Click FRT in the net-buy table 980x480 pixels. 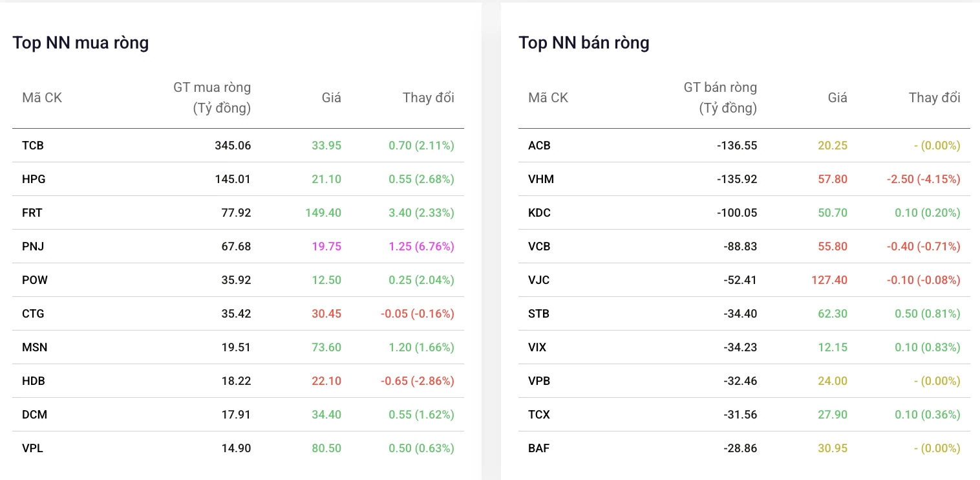pyautogui.click(x=32, y=213)
